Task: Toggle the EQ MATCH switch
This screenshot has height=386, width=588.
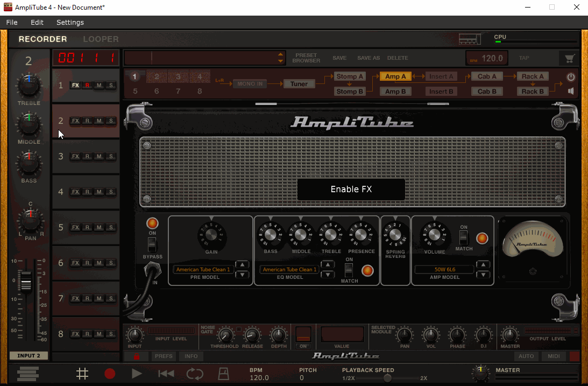Action: click(x=349, y=270)
